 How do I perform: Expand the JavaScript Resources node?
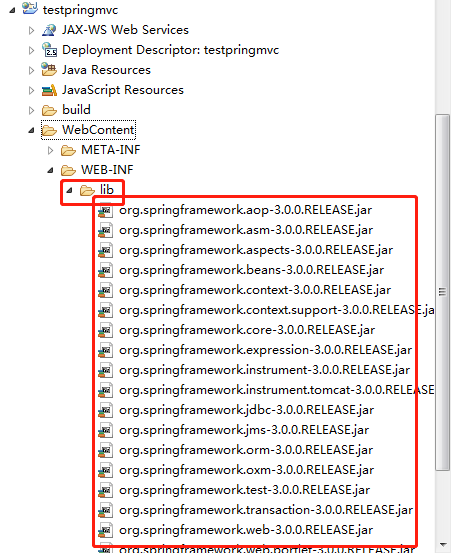[x=31, y=91]
